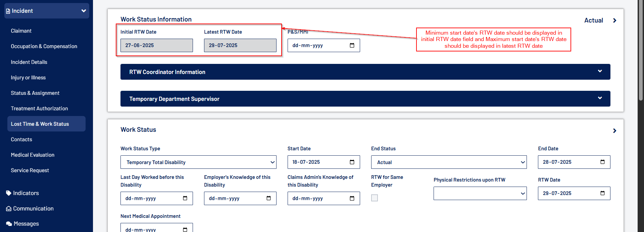The height and width of the screenshot is (232, 644).
Task: Open calendar for Next Medical Appointment
Action: pos(185,229)
